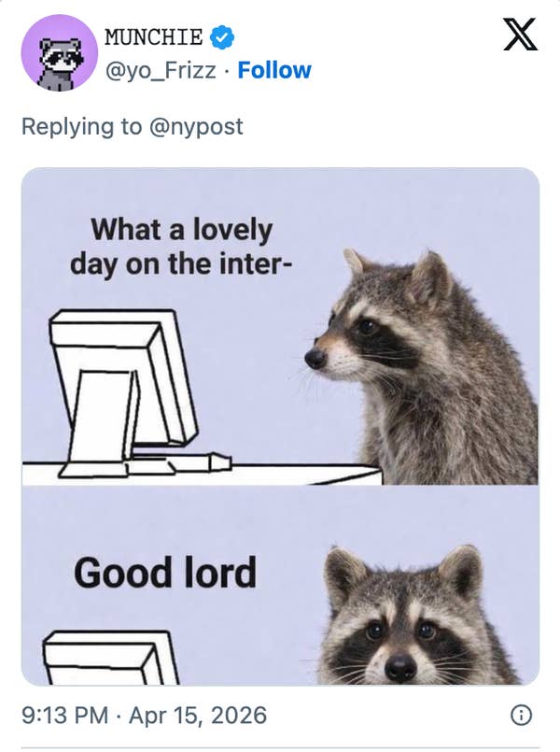Click the top panel of the meme

(280, 327)
